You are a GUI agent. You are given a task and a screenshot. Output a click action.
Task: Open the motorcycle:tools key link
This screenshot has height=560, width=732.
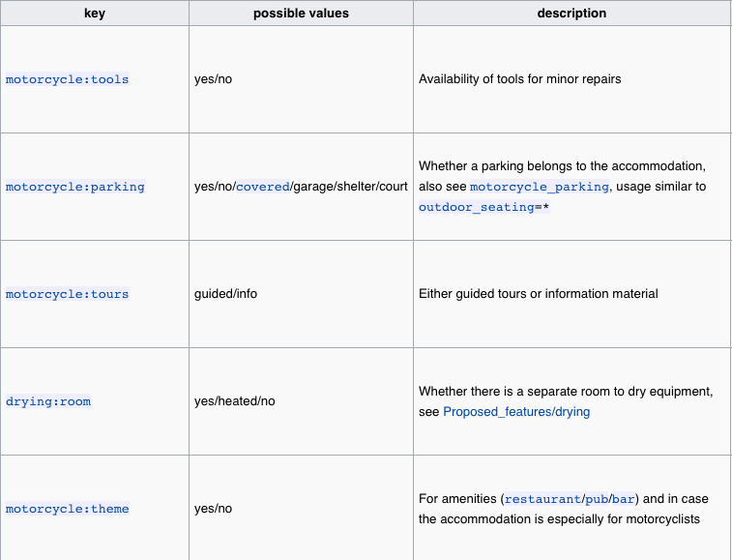pos(67,79)
